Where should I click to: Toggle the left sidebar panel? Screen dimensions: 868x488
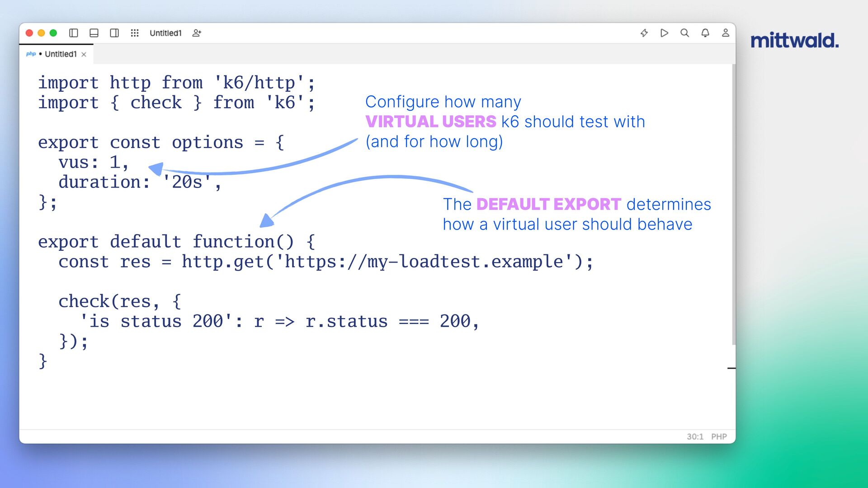pyautogui.click(x=74, y=33)
